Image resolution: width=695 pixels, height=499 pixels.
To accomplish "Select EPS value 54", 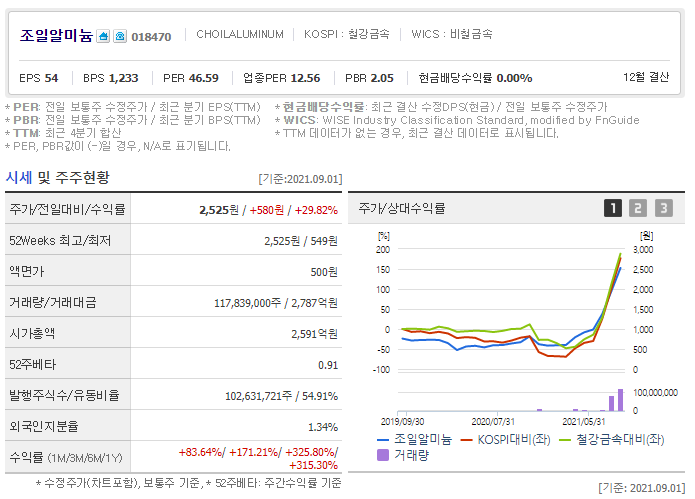I will [51, 78].
